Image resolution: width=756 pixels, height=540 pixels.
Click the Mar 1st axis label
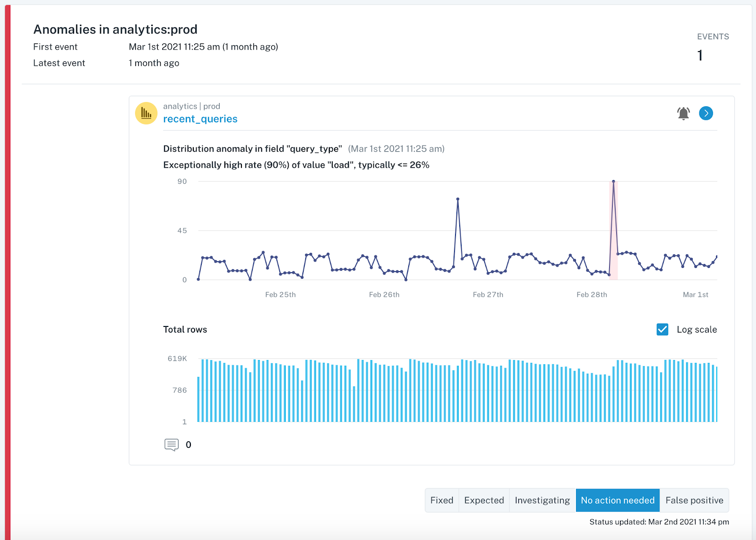(696, 294)
